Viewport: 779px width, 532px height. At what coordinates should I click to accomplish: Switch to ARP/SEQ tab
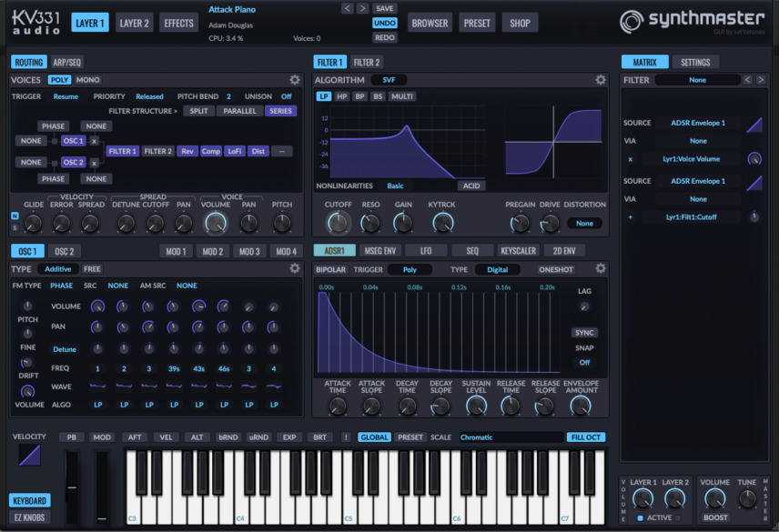[66, 62]
